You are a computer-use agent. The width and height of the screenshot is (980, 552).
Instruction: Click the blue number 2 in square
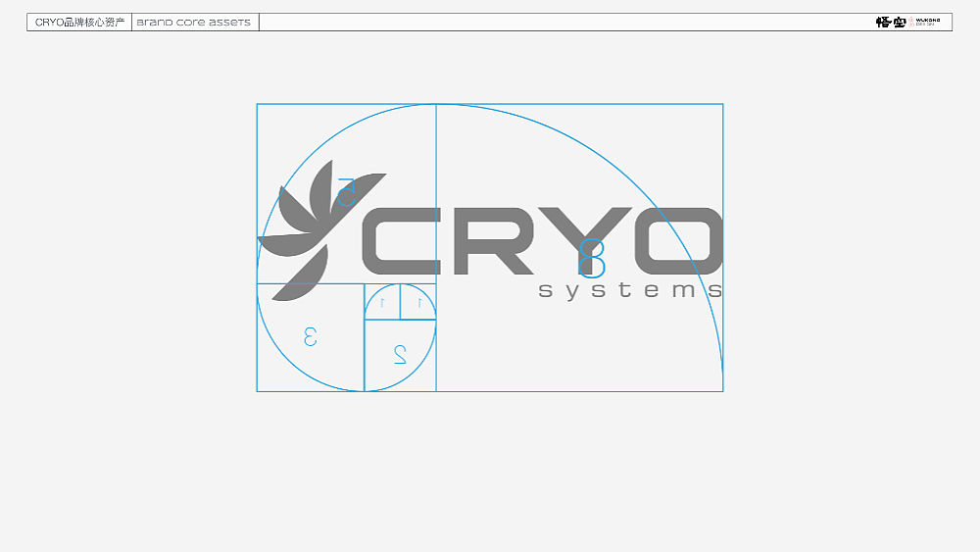coord(400,355)
